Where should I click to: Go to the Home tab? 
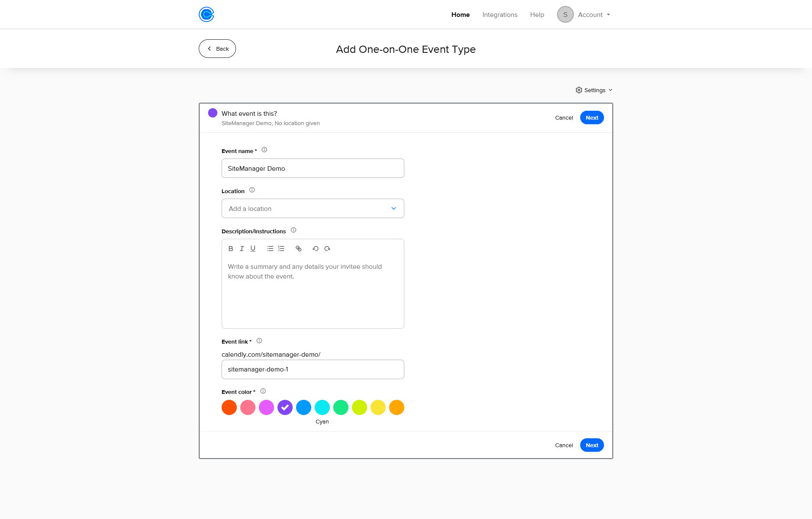[x=461, y=14]
